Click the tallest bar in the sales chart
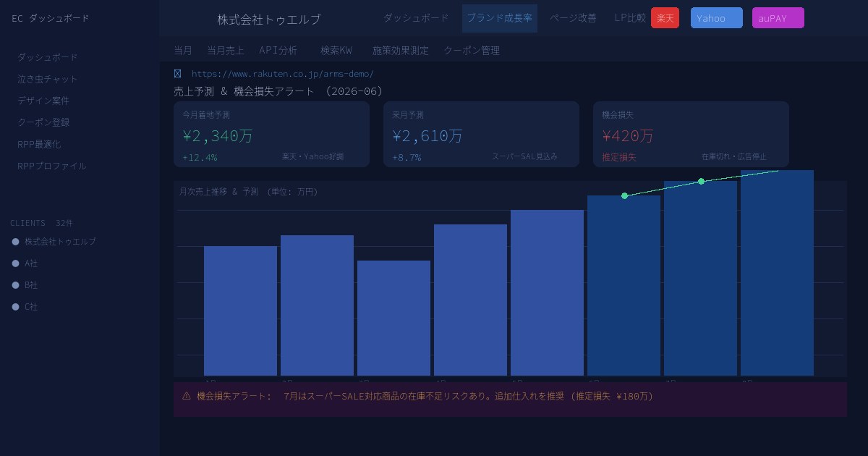Screen dimensions: 868x456 [x=777, y=273]
